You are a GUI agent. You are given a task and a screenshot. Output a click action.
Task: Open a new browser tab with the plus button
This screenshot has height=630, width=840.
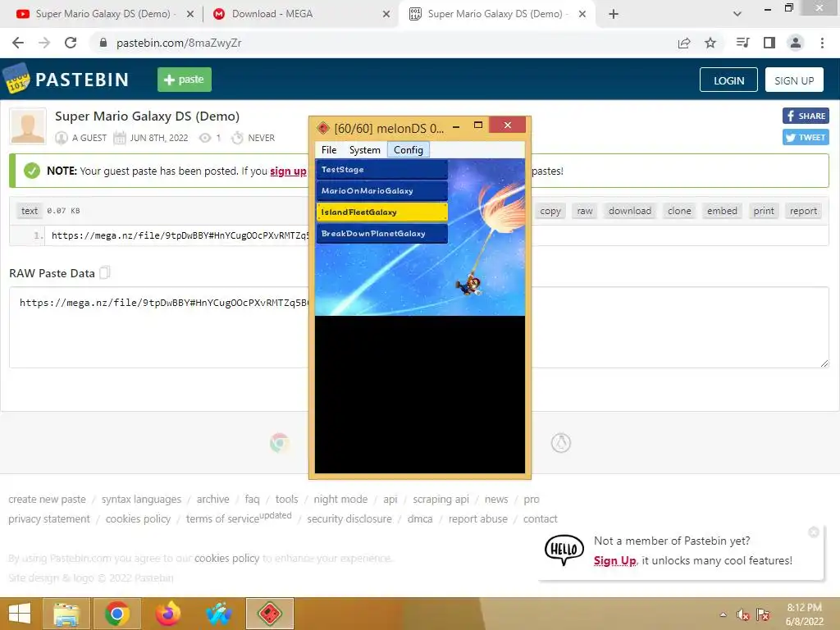[614, 14]
